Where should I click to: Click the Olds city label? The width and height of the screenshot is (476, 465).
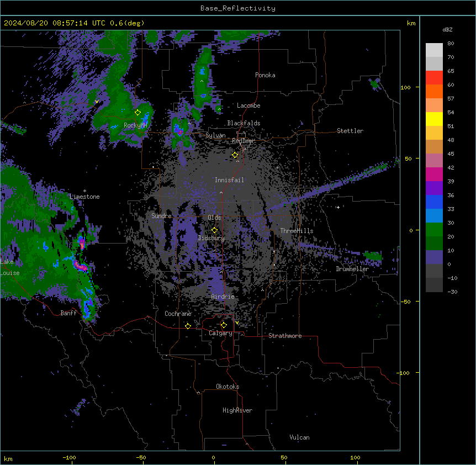(214, 218)
